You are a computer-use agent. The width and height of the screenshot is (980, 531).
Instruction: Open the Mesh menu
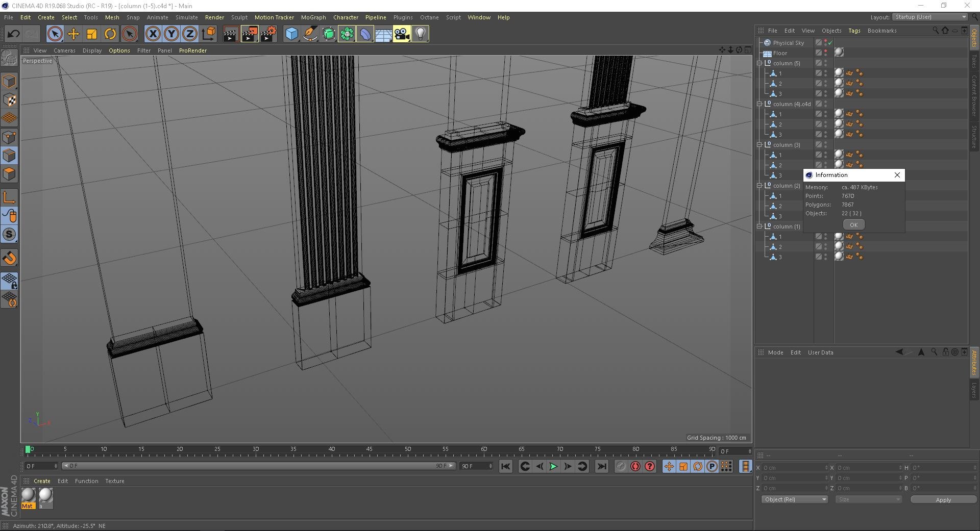click(112, 17)
